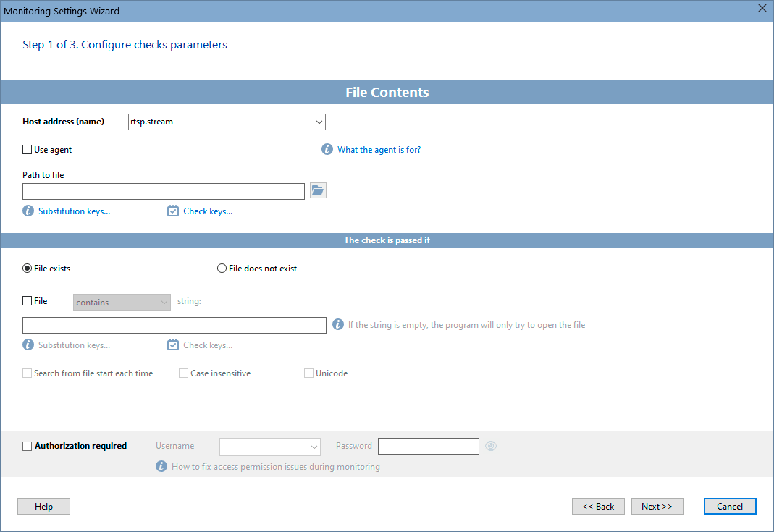Click the Next >> button

pos(657,507)
